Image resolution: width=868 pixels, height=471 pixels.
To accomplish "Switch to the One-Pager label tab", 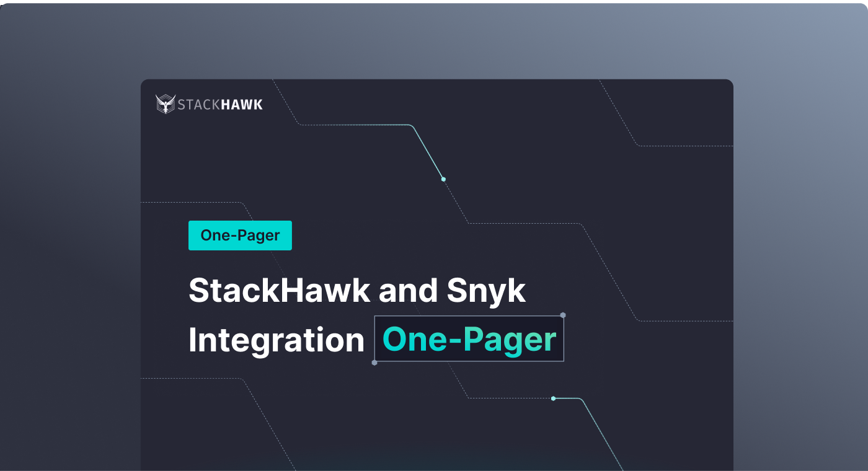I will pyautogui.click(x=240, y=235).
